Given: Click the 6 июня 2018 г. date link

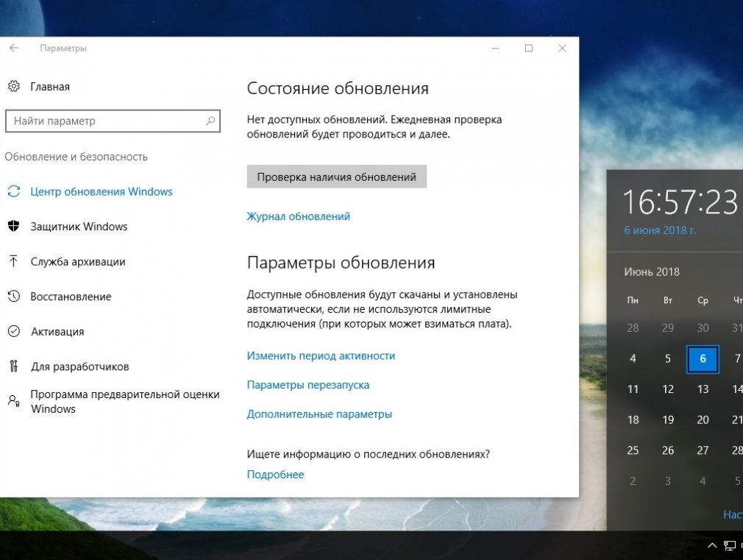Looking at the screenshot, I should pyautogui.click(x=660, y=230).
